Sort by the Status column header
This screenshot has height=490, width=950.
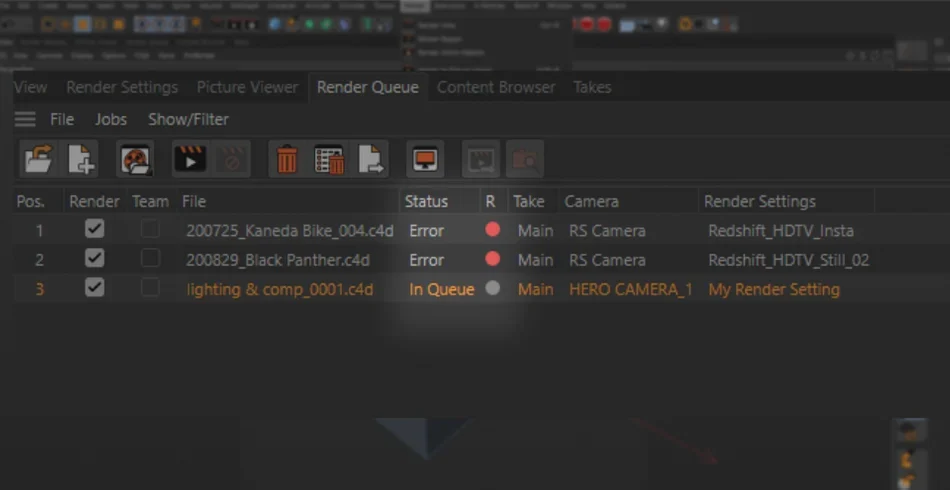tap(427, 202)
